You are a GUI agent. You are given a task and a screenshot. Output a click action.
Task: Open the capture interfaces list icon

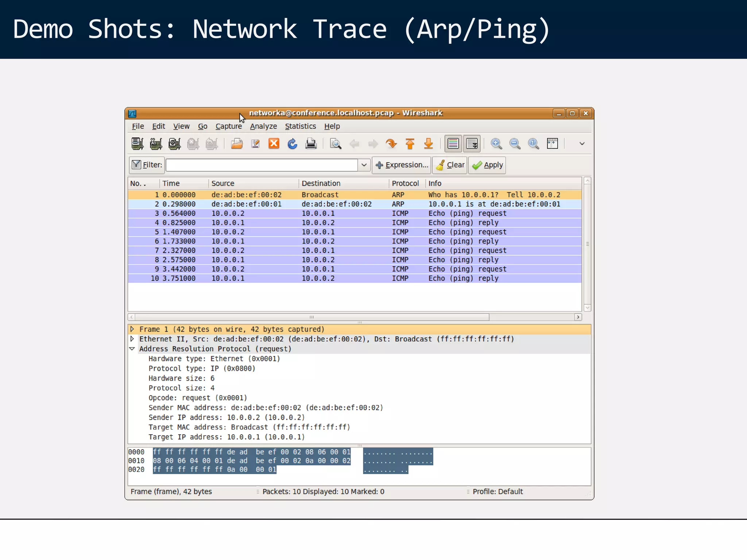coord(138,144)
